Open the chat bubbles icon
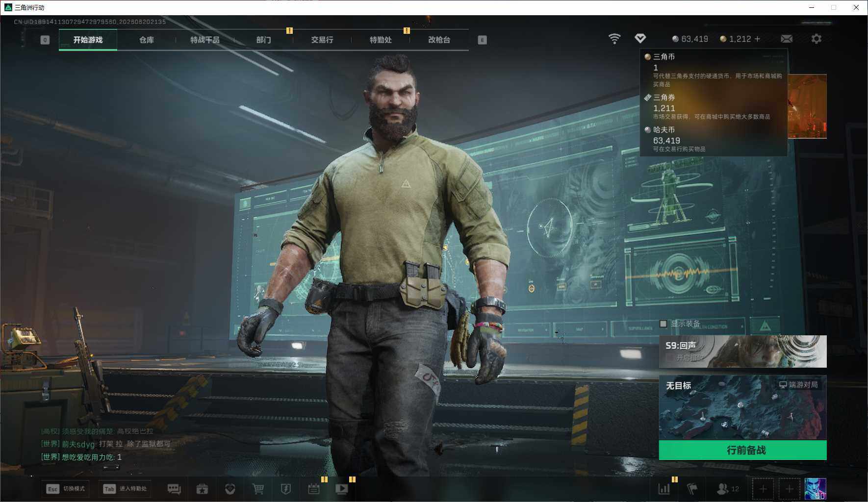Screen dimensions: 868x502 tap(174, 489)
